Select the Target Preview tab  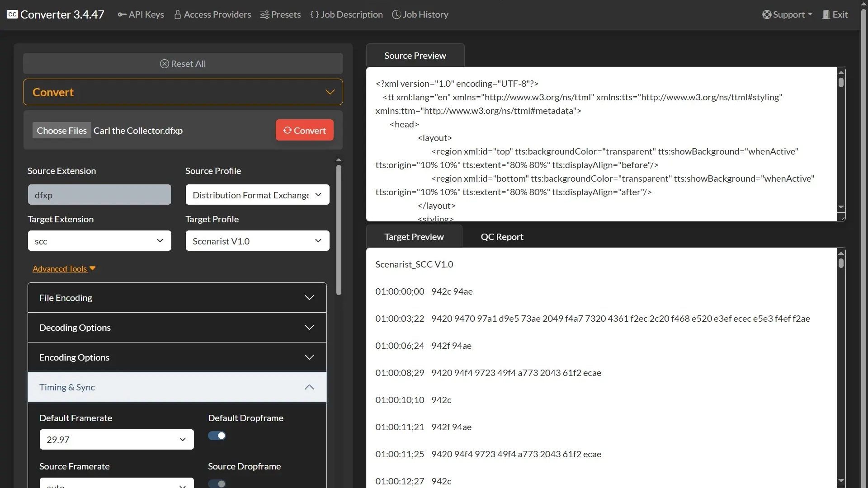tap(414, 236)
